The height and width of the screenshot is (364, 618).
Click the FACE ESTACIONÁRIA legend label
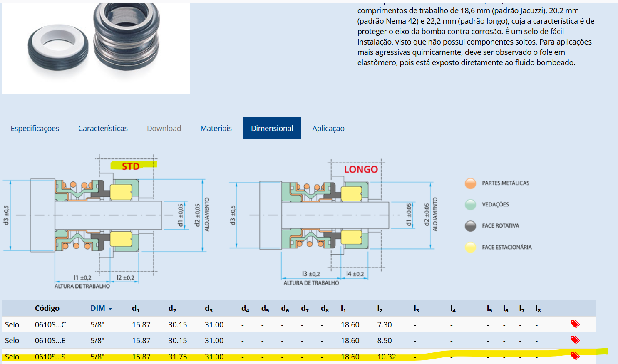tap(507, 247)
